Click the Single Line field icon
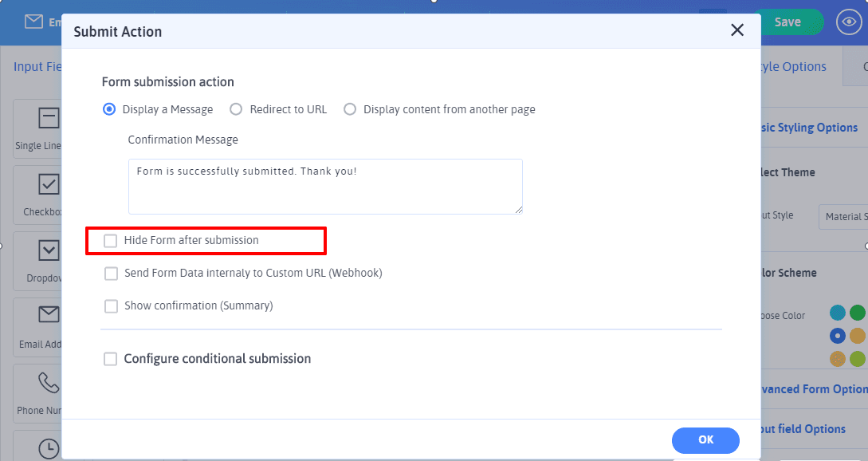Image resolution: width=868 pixels, height=461 pixels. [x=49, y=119]
